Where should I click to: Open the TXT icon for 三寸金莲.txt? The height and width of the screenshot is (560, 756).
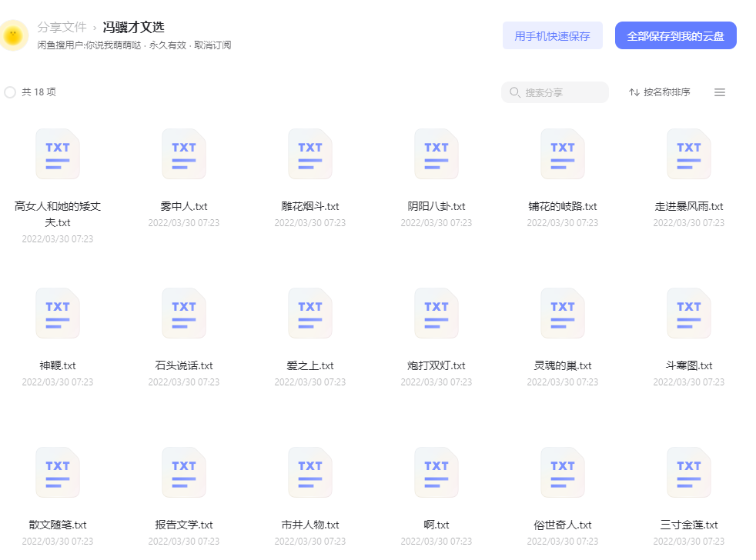[689, 472]
